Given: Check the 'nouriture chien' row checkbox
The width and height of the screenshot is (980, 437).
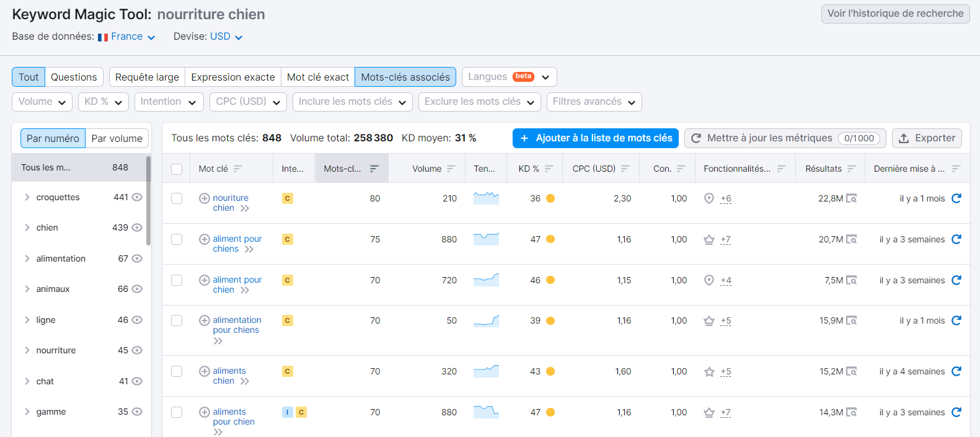Looking at the screenshot, I should 177,198.
